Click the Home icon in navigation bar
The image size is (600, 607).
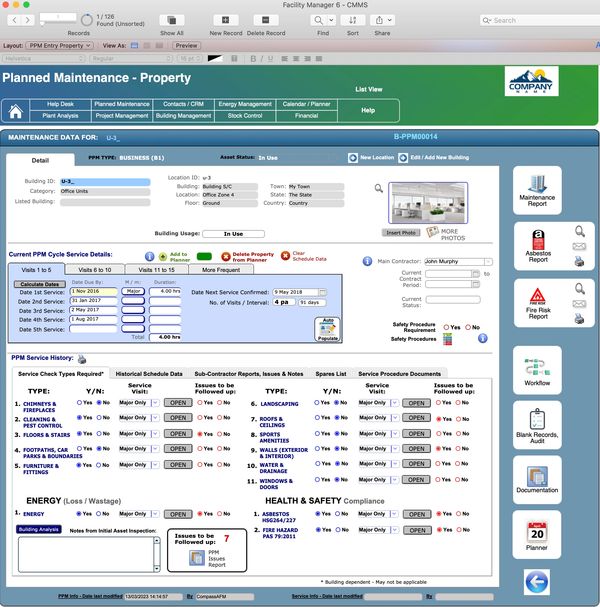coord(16,111)
